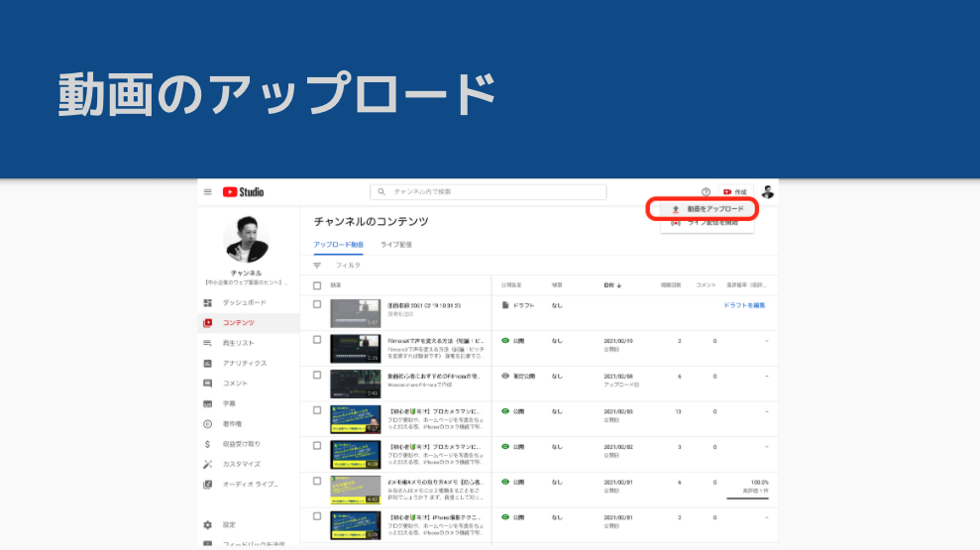Click the YouTube Studio logo
Screen dimensions: 980x550
(x=243, y=192)
